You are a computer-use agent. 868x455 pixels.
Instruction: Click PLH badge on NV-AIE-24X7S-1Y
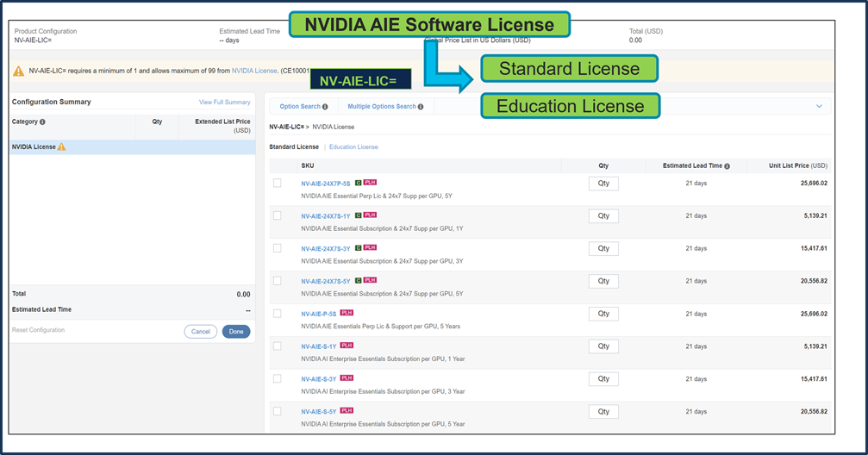[370, 215]
